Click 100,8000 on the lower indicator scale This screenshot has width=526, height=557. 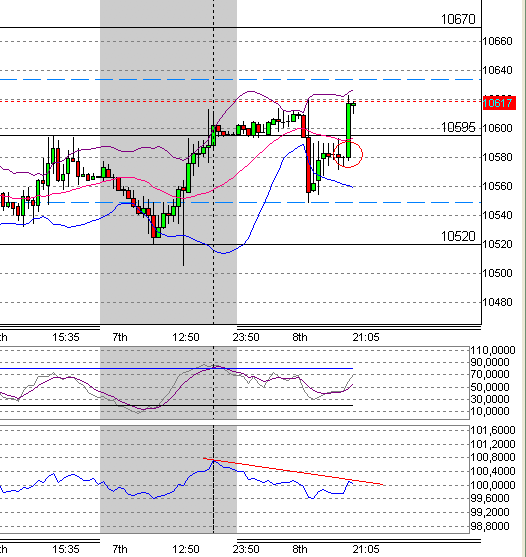pyautogui.click(x=493, y=458)
